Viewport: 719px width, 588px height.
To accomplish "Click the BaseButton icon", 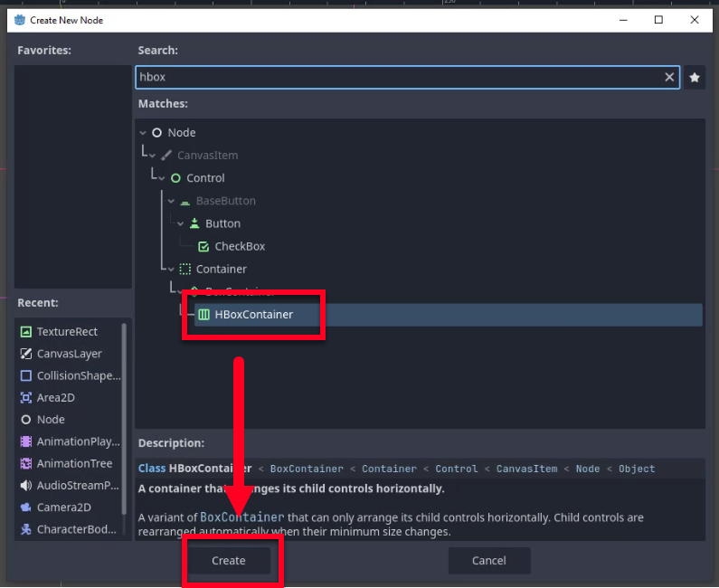I will click(x=185, y=202).
